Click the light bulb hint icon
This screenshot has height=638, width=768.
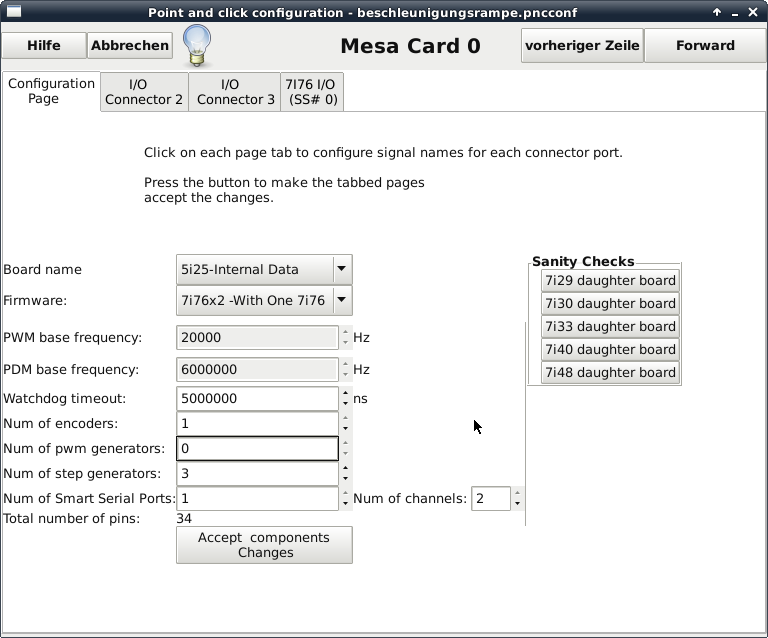(x=197, y=46)
